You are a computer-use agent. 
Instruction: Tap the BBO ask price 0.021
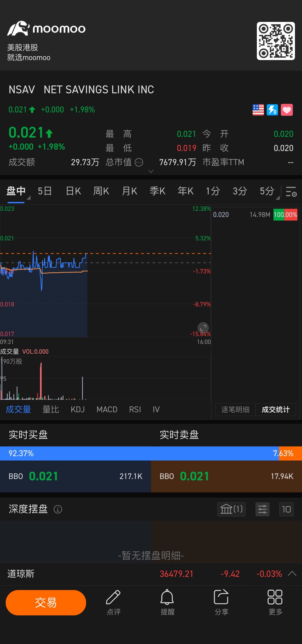(x=195, y=476)
